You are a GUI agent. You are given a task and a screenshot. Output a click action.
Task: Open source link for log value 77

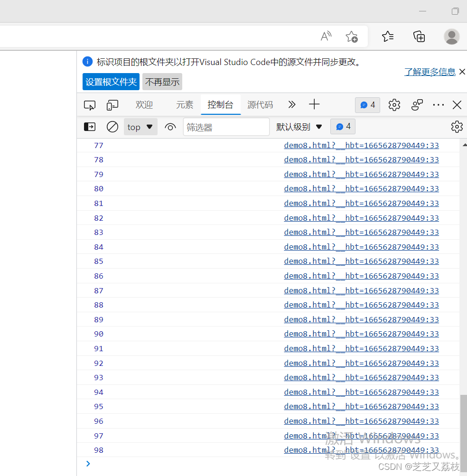click(x=361, y=145)
